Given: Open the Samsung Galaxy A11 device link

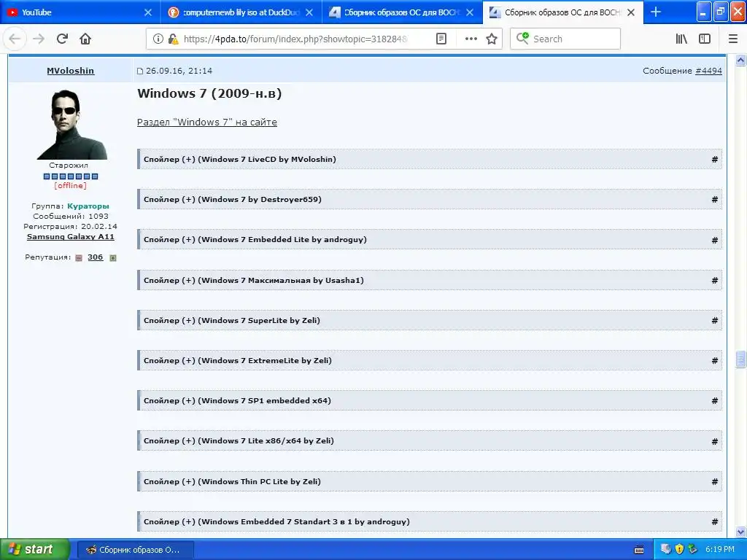Looking at the screenshot, I should coord(71,237).
